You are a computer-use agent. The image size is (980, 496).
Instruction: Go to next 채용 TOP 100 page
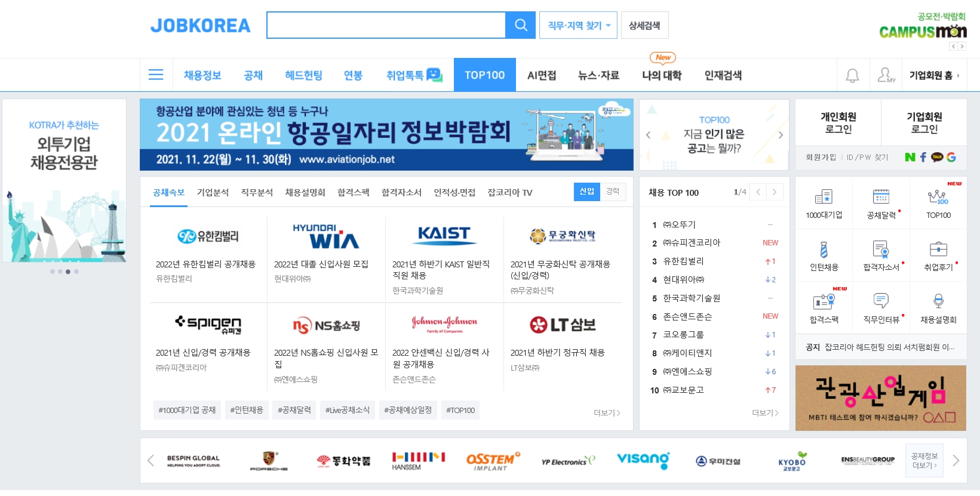(x=775, y=192)
